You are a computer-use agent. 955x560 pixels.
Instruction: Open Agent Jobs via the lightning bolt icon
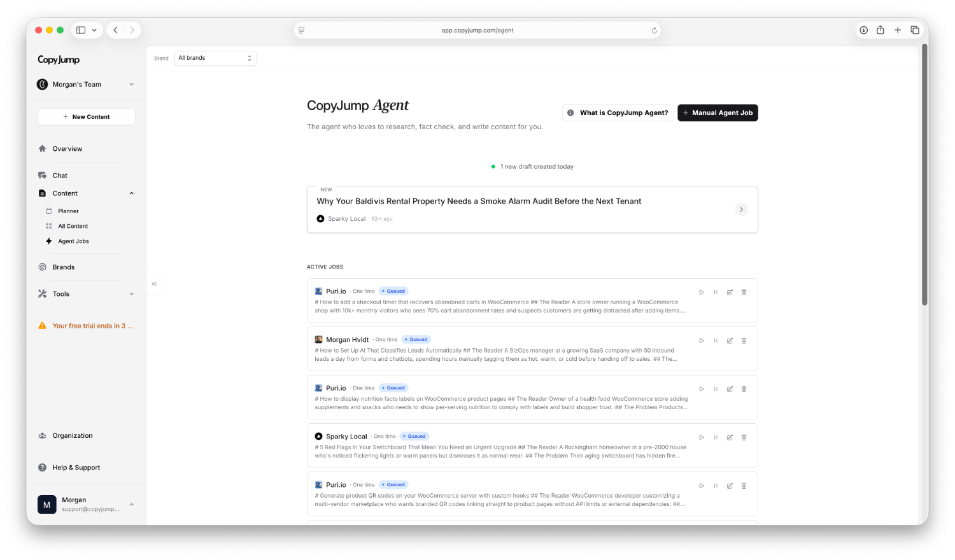(50, 241)
